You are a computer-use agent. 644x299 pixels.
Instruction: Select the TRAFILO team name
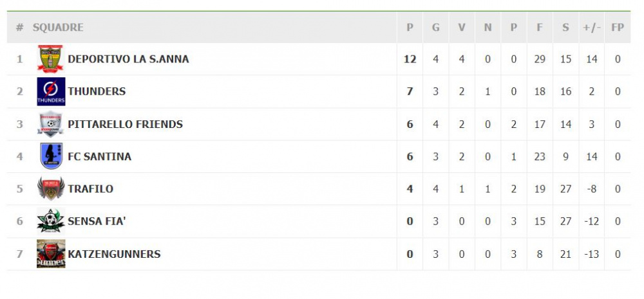pyautogui.click(x=90, y=188)
